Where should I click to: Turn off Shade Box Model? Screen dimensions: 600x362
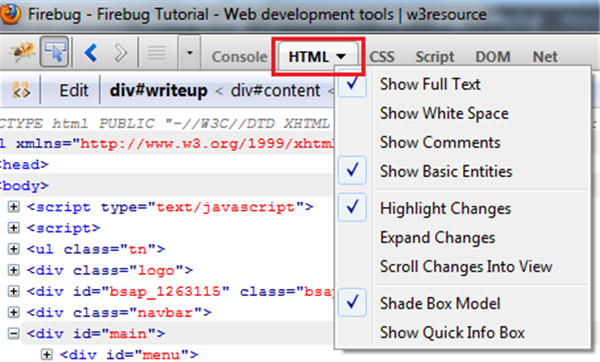coord(440,303)
